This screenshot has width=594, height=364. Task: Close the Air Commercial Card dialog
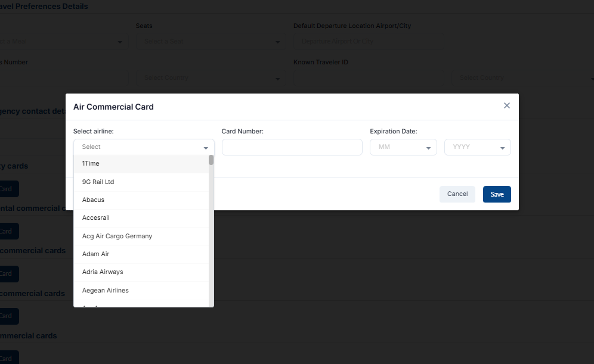(506, 105)
